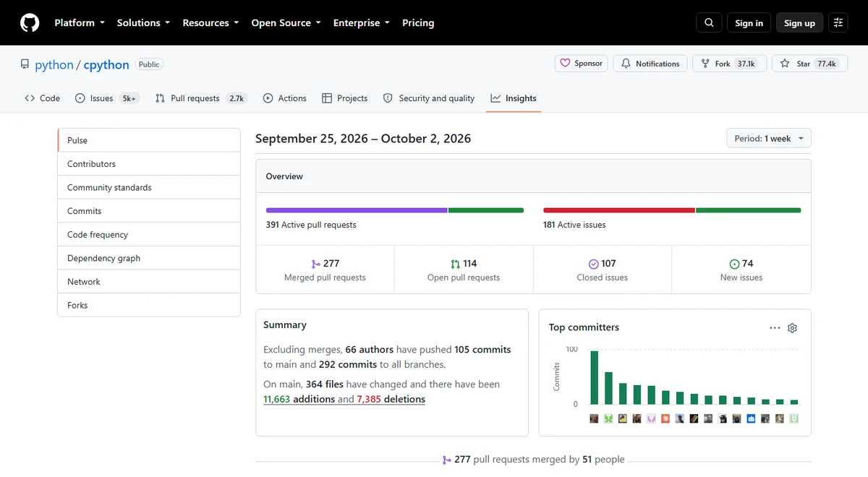Expand the Resources menu
This screenshot has height=477, width=868.
210,23
